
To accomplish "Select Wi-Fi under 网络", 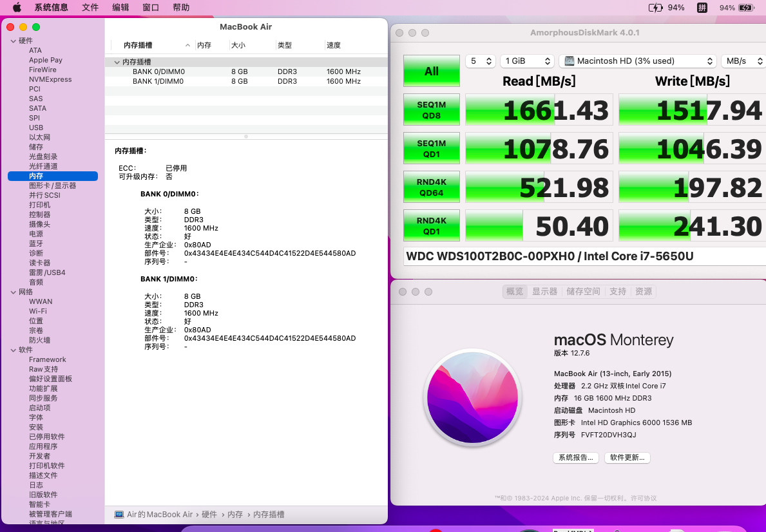I will pos(38,311).
